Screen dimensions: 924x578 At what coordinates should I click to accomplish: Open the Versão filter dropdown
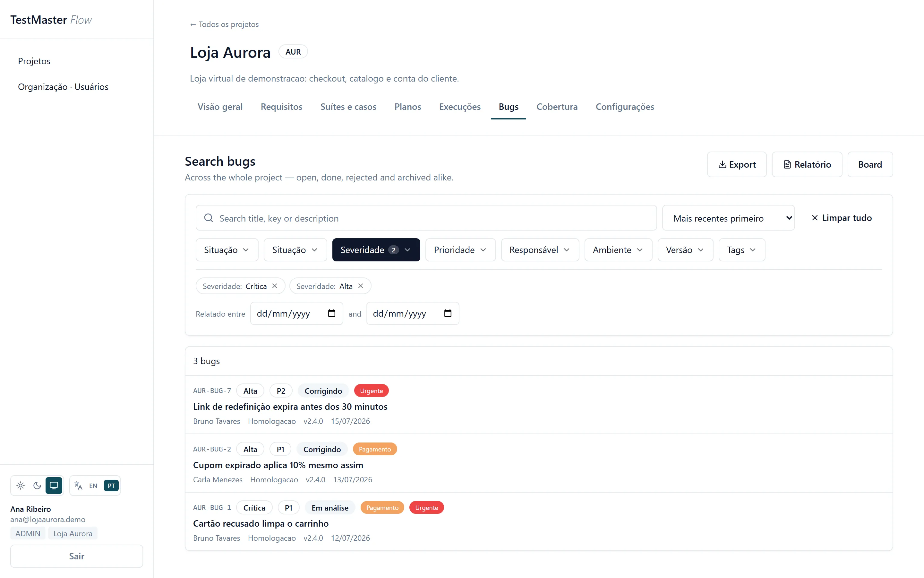click(x=685, y=250)
